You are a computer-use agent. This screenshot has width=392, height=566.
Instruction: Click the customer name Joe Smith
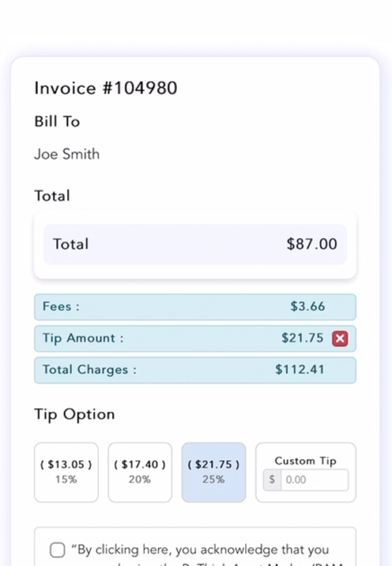pyautogui.click(x=67, y=154)
